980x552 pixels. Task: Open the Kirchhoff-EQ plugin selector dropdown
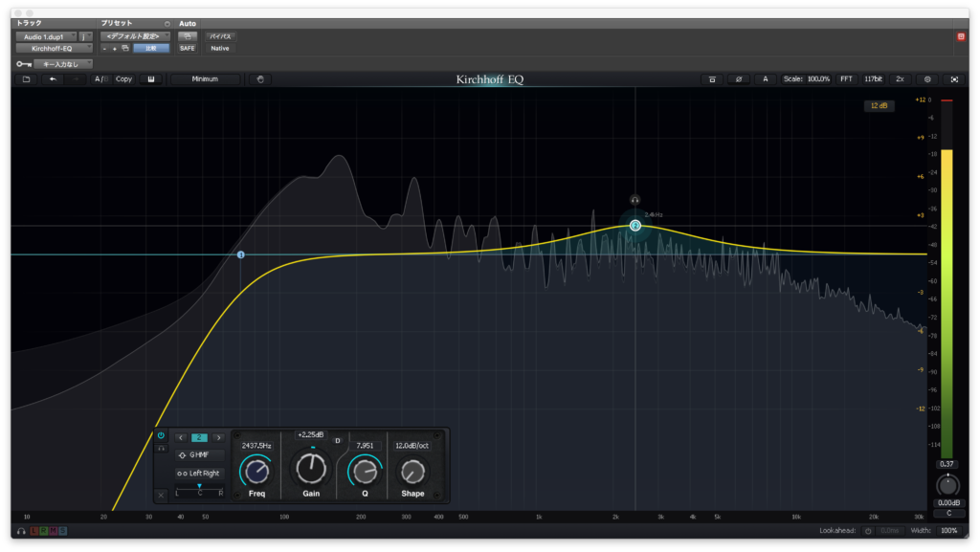click(x=55, y=48)
